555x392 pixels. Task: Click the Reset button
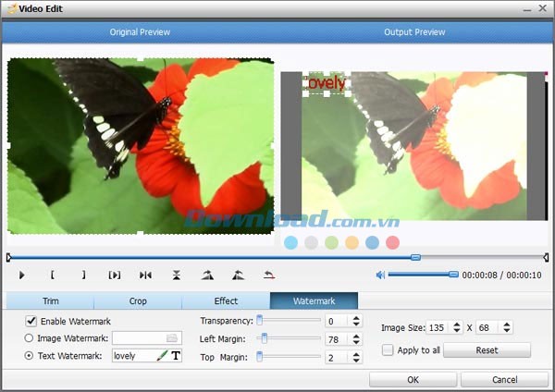pos(487,350)
